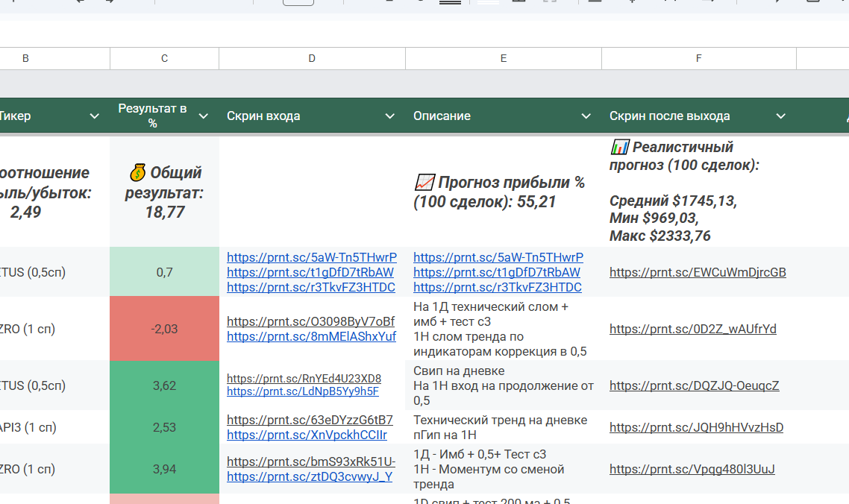Open the prnt.sc/bmS93xRk51U- link

[x=311, y=462]
